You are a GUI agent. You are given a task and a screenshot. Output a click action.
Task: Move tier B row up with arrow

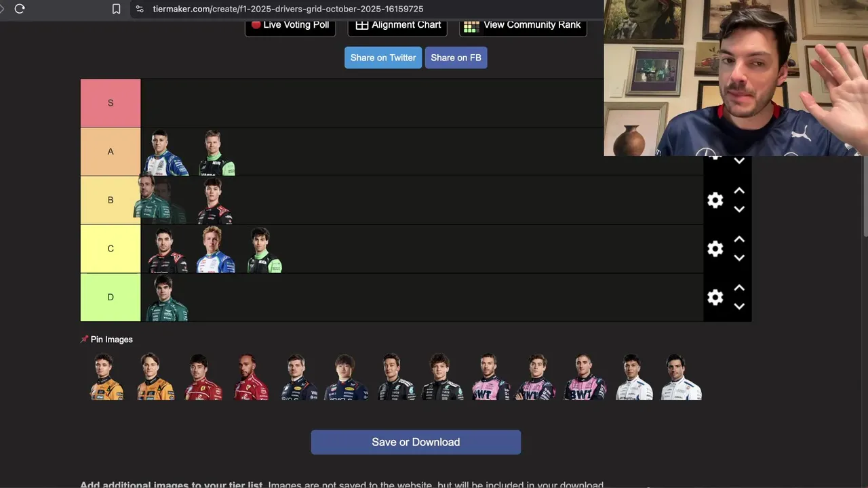pyautogui.click(x=739, y=191)
